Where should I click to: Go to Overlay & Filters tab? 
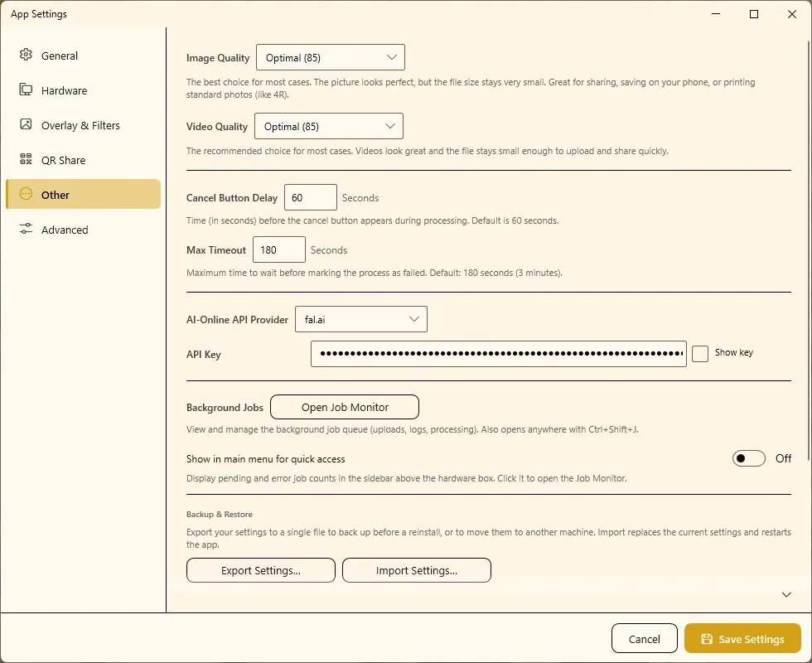(x=83, y=125)
